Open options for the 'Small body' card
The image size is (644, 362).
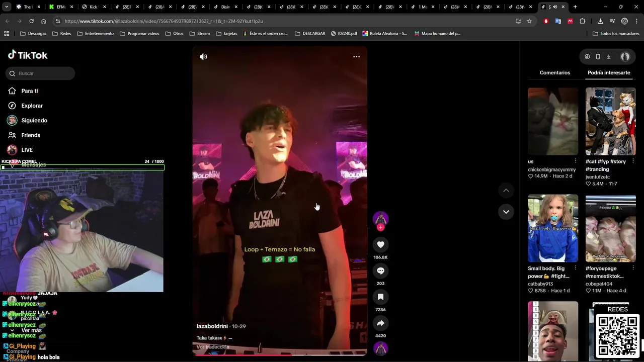tap(576, 268)
